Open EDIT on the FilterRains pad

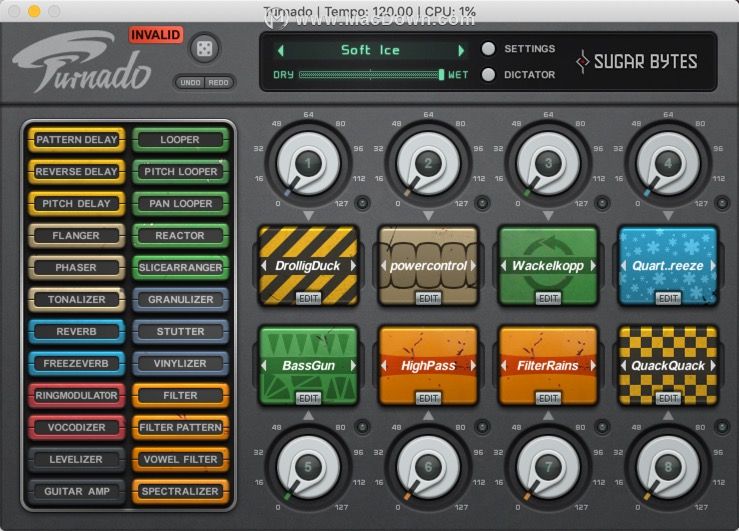[548, 399]
